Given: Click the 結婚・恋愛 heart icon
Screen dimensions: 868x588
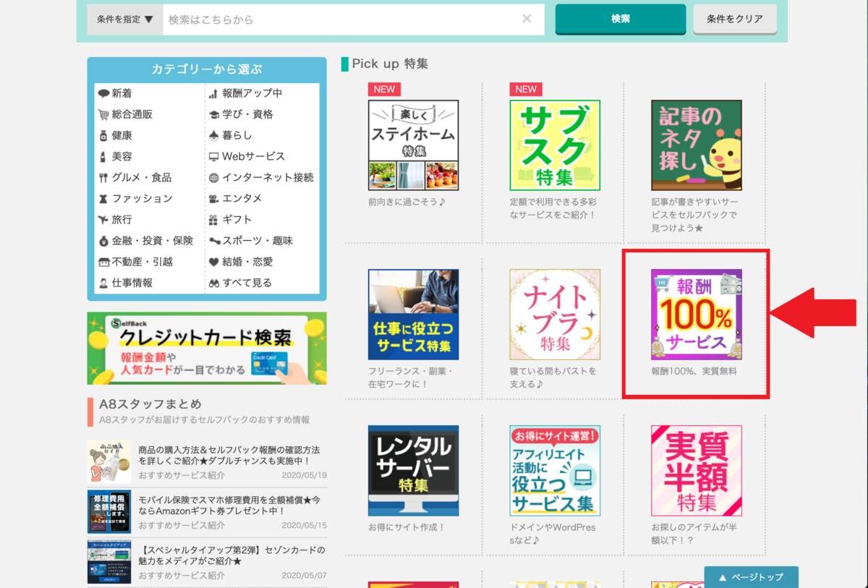Looking at the screenshot, I should [x=213, y=261].
